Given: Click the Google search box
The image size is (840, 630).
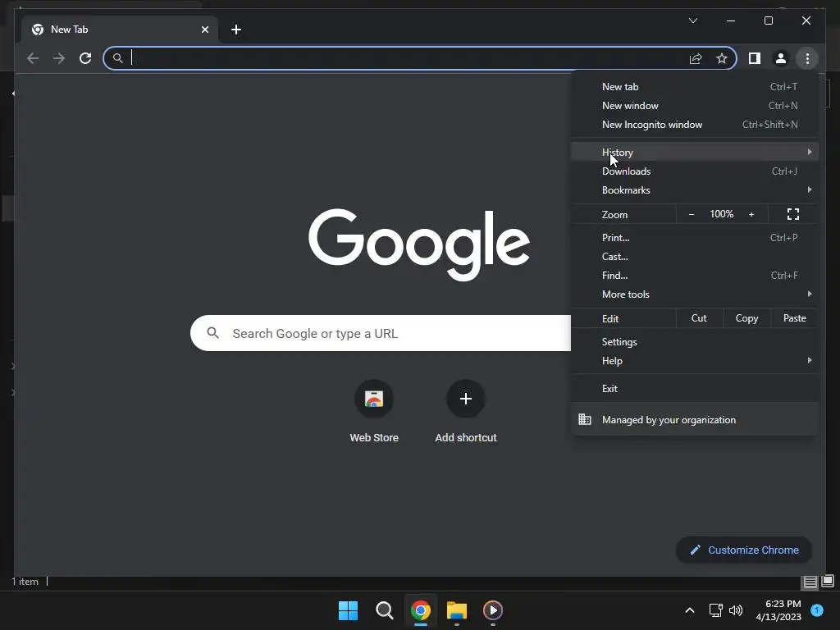Looking at the screenshot, I should click(381, 333).
